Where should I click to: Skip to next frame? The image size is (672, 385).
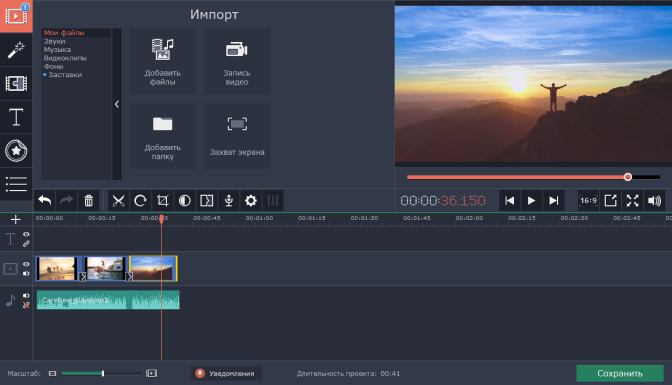pos(554,200)
